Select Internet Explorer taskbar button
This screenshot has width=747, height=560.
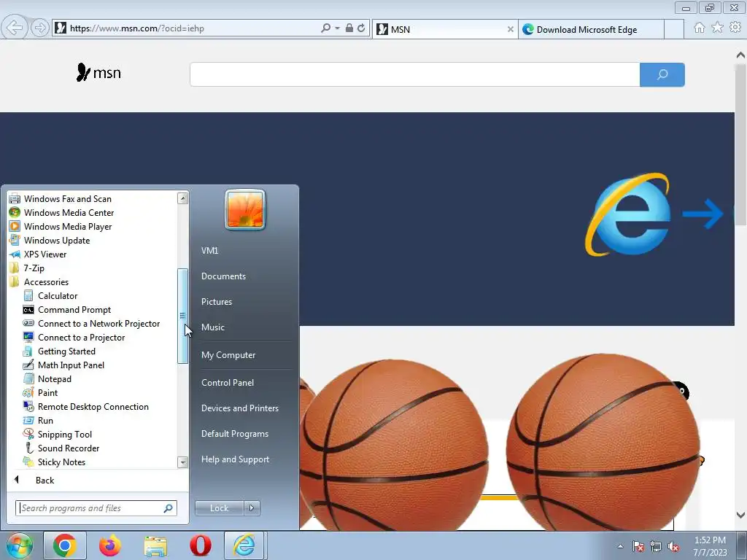point(244,545)
